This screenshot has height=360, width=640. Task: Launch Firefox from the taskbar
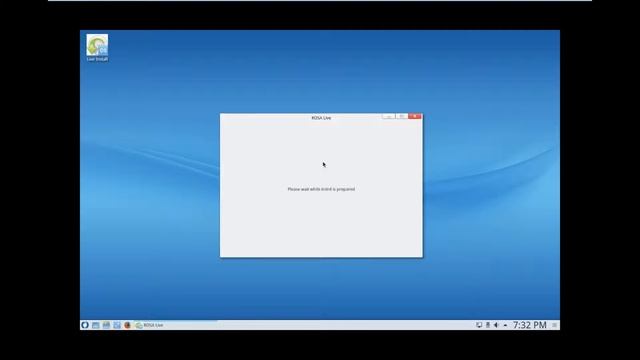click(127, 325)
